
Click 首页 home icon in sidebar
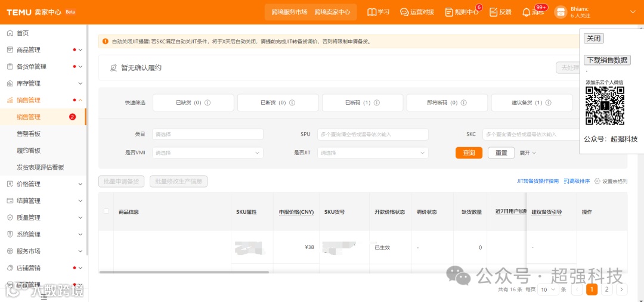10,33
